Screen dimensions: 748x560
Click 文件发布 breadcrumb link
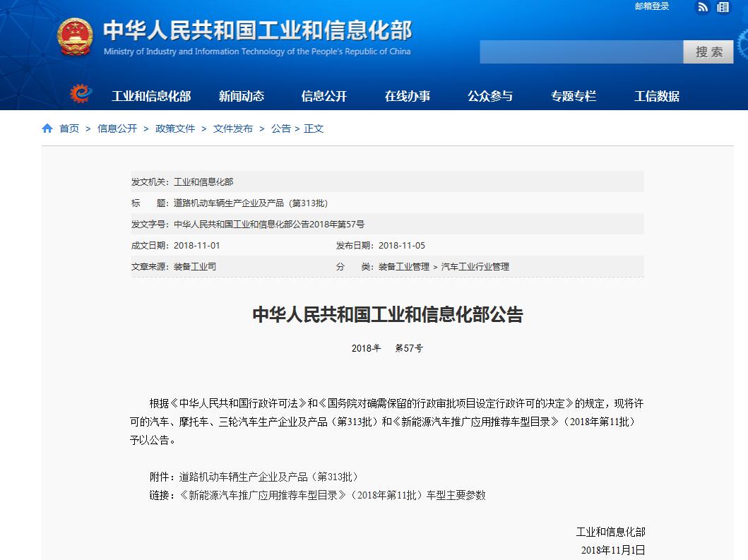[233, 129]
